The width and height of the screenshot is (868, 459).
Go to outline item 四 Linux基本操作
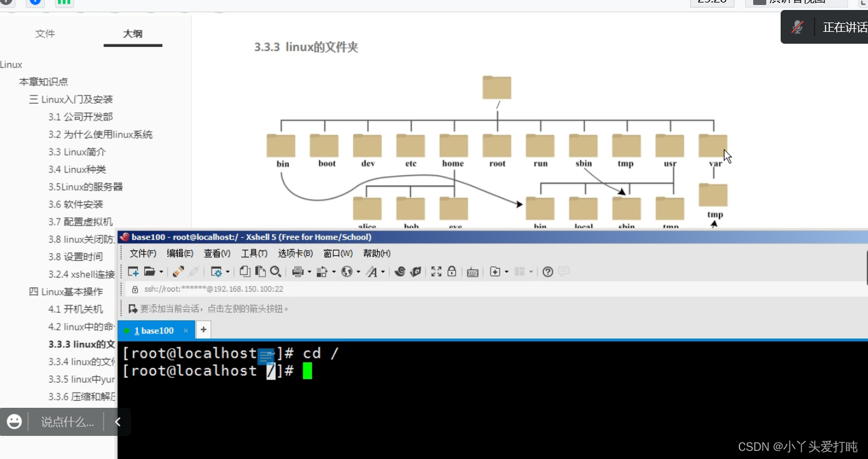[x=66, y=292]
